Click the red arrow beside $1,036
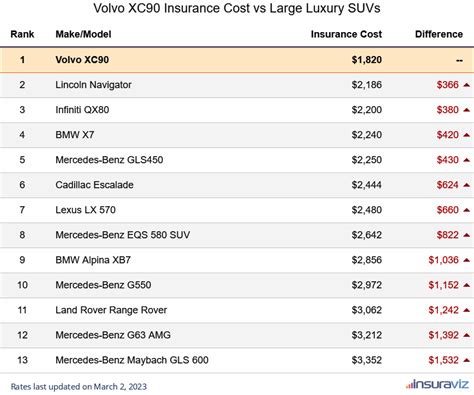Viewport: 474px width, 395px height. [466, 260]
